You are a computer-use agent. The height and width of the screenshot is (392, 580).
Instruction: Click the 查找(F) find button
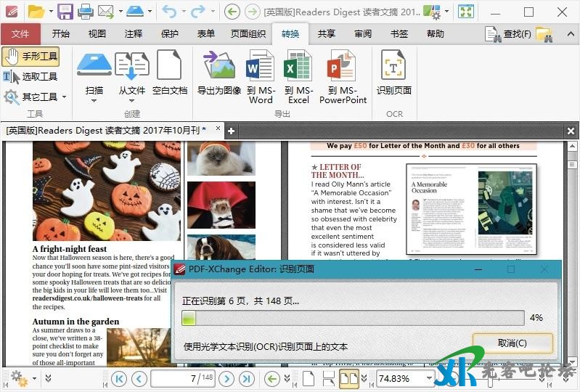[x=509, y=34]
